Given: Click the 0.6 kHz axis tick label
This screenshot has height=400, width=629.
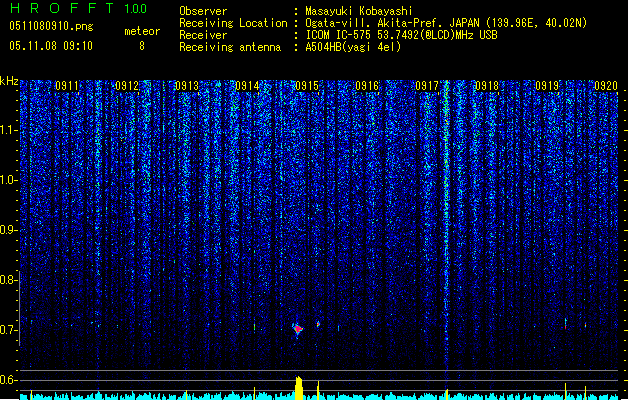Looking at the screenshot, I should point(9,380).
